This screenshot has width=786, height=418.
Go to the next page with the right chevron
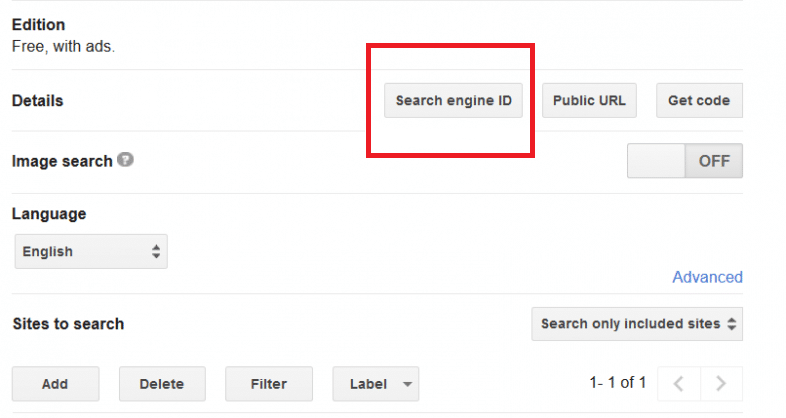(x=722, y=383)
